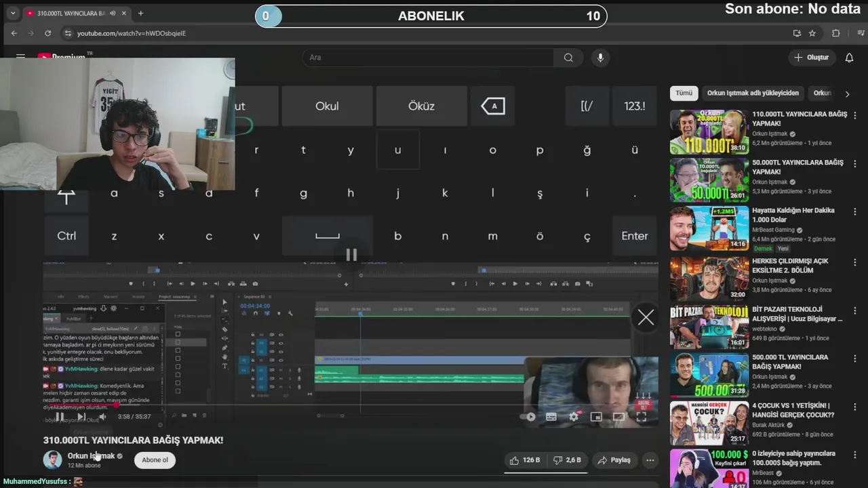
Task: Close the on-screen keyboard with X
Action: click(x=646, y=317)
